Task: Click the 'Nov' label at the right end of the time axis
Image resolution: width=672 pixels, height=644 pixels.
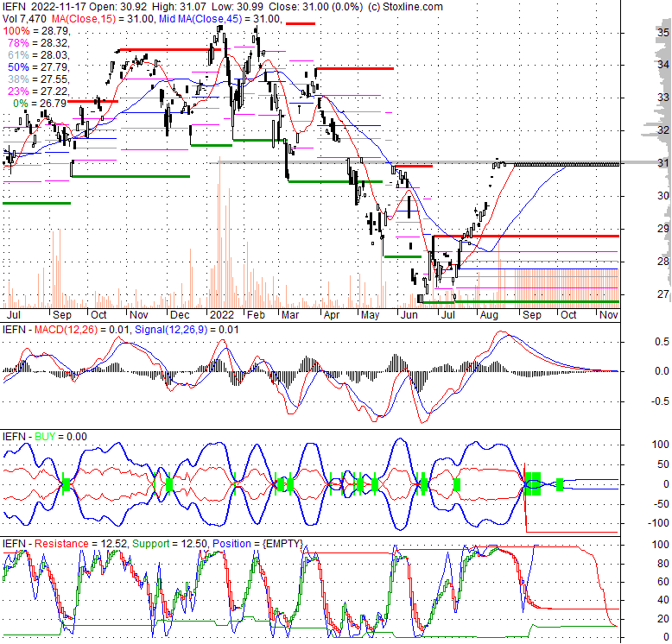Action: click(609, 315)
